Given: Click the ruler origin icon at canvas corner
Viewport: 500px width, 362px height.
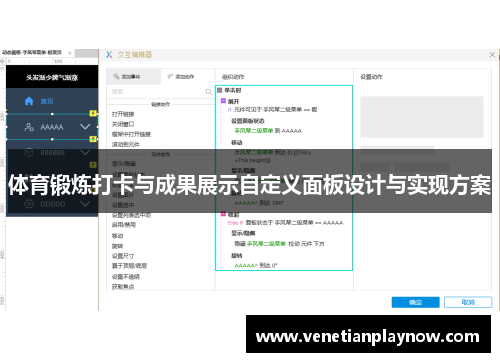Looking at the screenshot, I should [3, 61].
